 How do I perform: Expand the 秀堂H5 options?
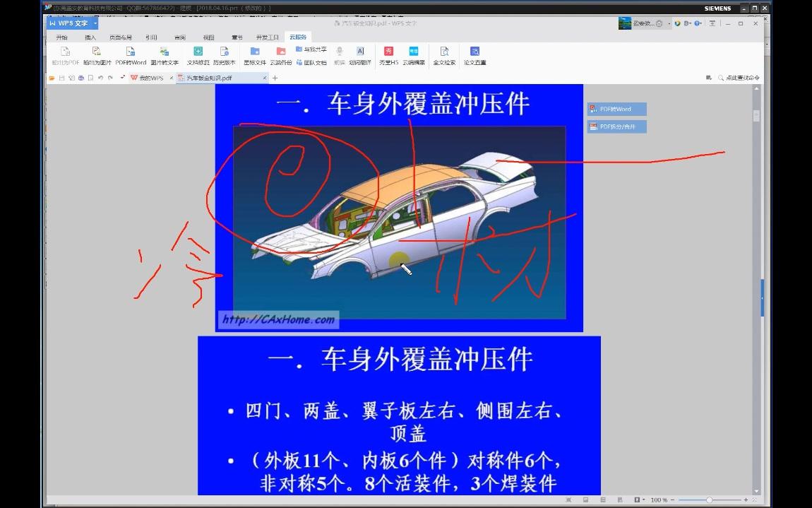(388, 55)
